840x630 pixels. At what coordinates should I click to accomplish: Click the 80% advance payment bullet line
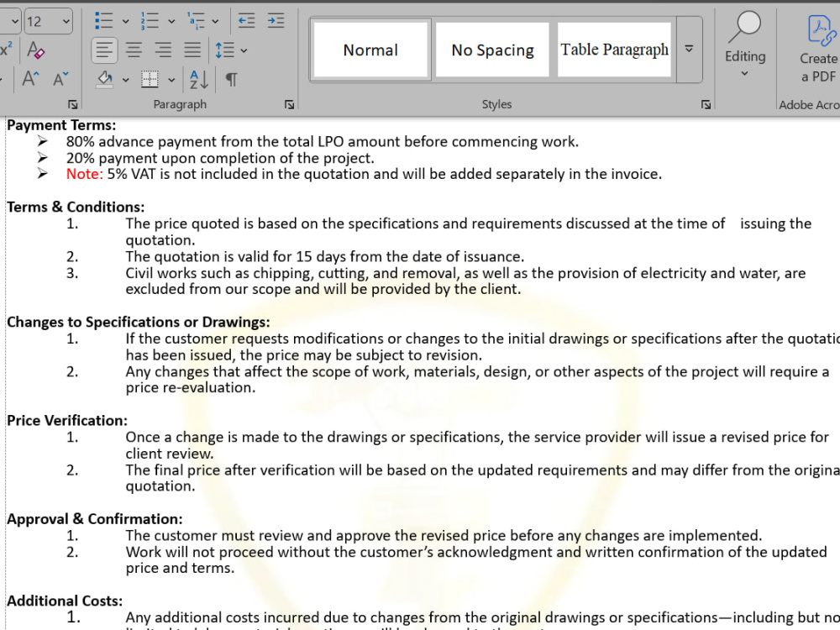(x=323, y=142)
